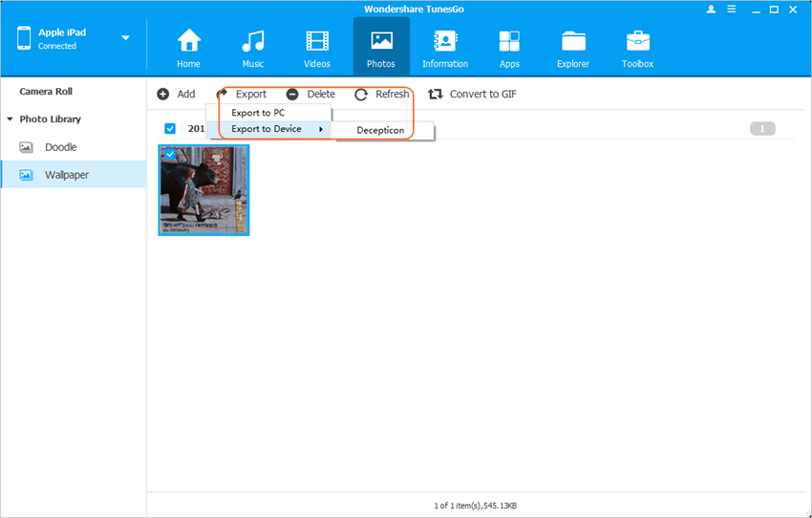Open the Videos section icon

click(316, 42)
